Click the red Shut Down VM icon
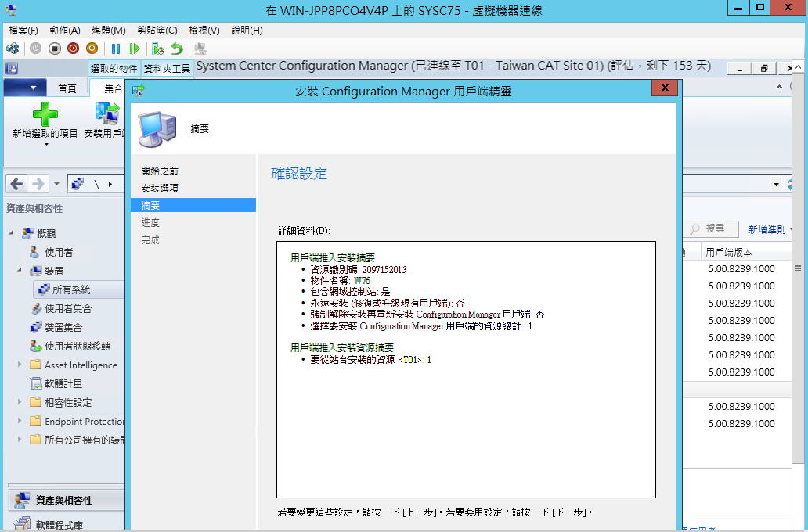808x532 pixels. (73, 49)
